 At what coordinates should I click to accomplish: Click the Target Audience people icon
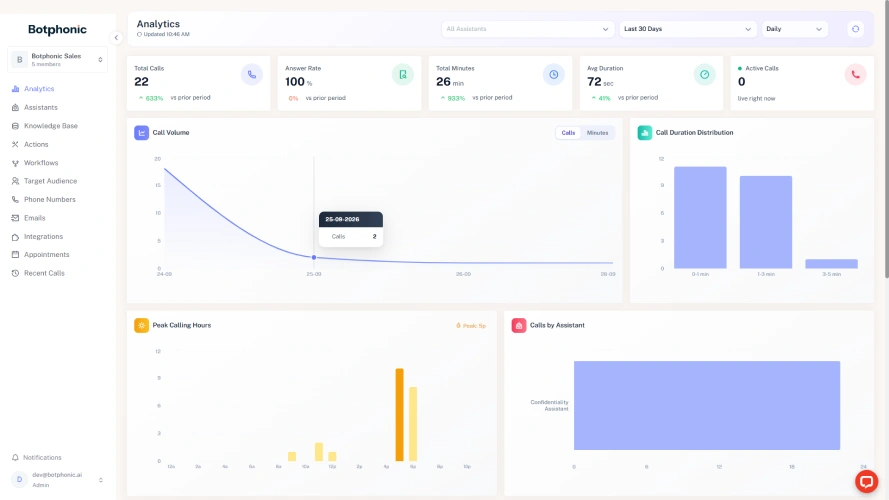15,181
